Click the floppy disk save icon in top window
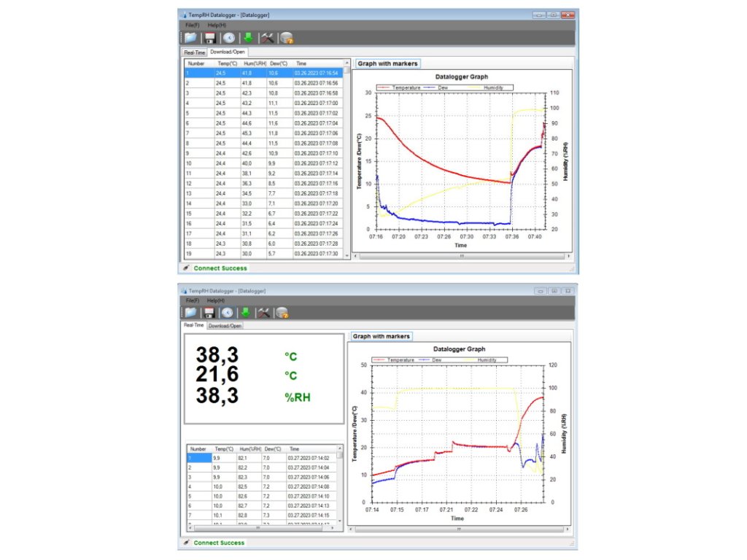747x560 pixels. 209,38
